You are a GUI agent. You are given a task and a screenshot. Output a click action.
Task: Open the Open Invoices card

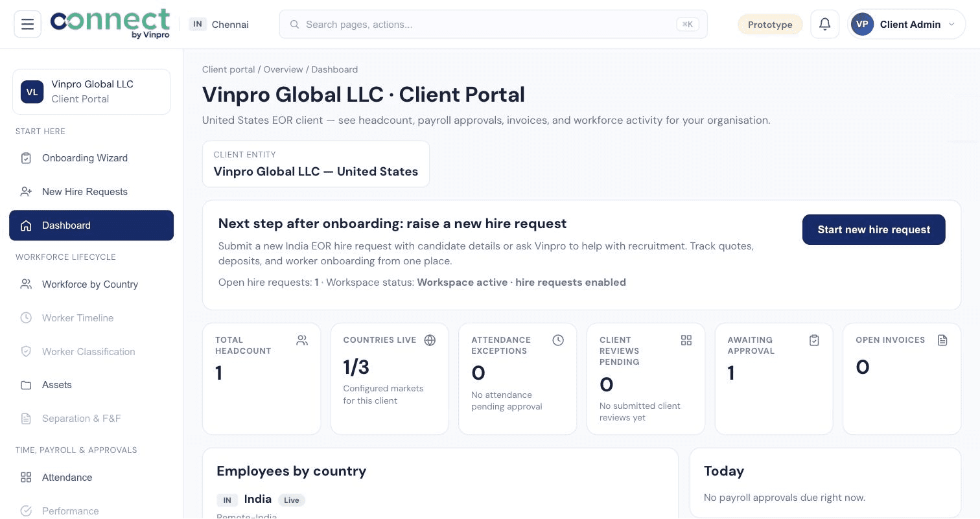point(902,378)
